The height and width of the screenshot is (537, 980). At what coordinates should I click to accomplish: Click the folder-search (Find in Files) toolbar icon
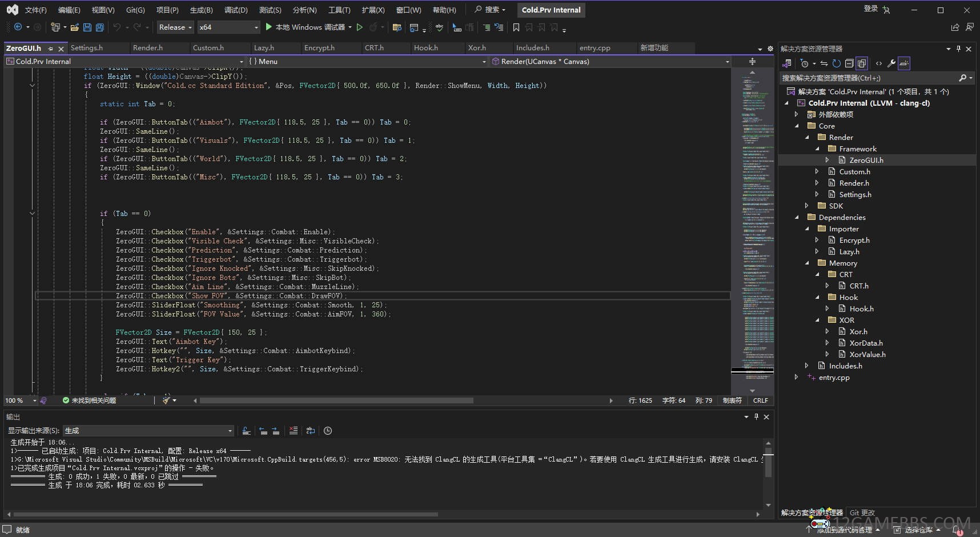pyautogui.click(x=397, y=27)
